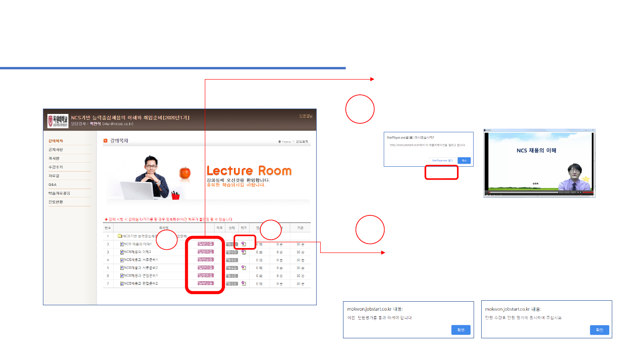Click the StarPlayer.exe 열기 button

click(441, 160)
